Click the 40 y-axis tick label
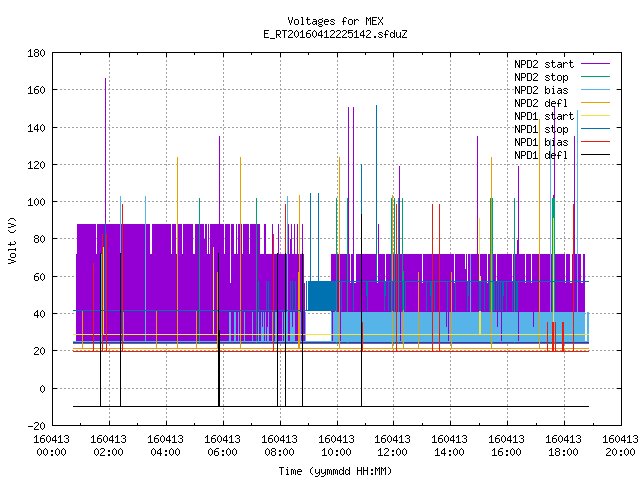 39,314
